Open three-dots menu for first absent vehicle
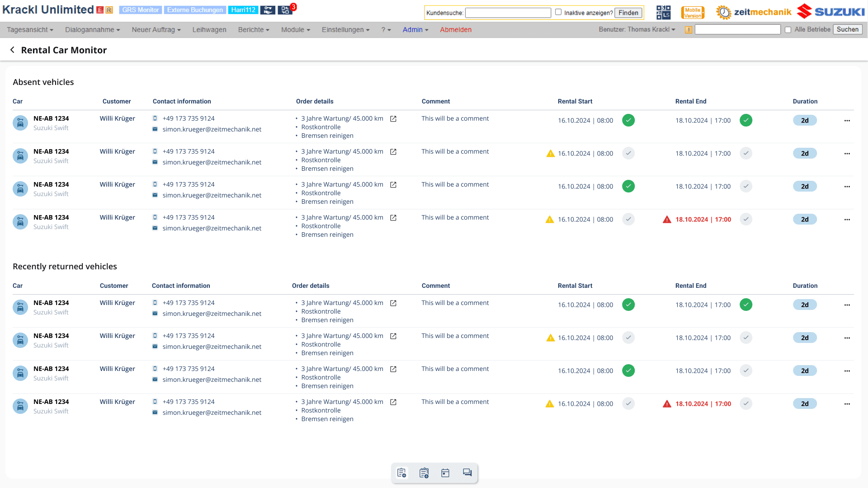The image size is (868, 488). [x=847, y=121]
